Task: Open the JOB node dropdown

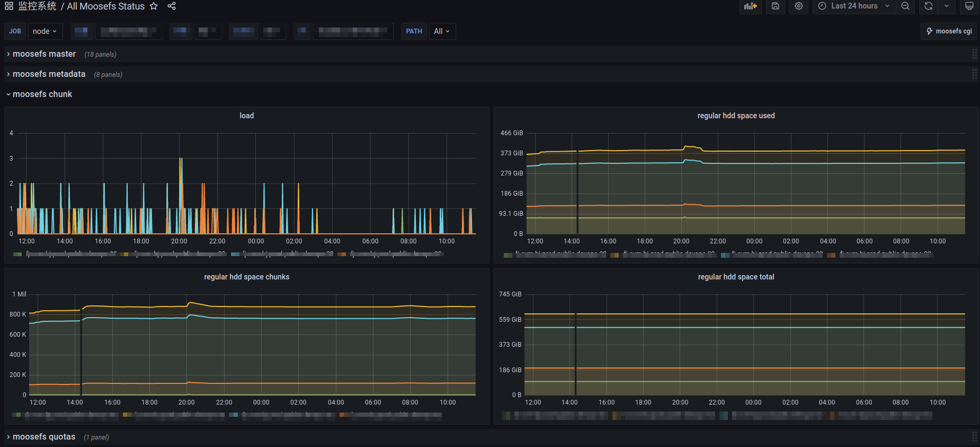Action: tap(45, 31)
